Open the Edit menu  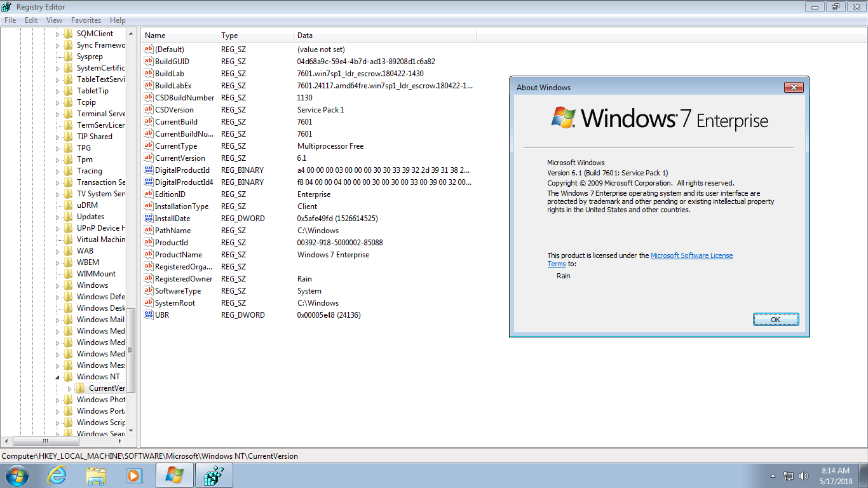31,20
